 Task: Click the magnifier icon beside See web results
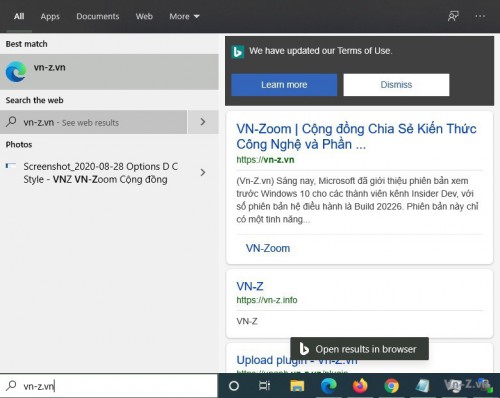pyautogui.click(x=11, y=122)
